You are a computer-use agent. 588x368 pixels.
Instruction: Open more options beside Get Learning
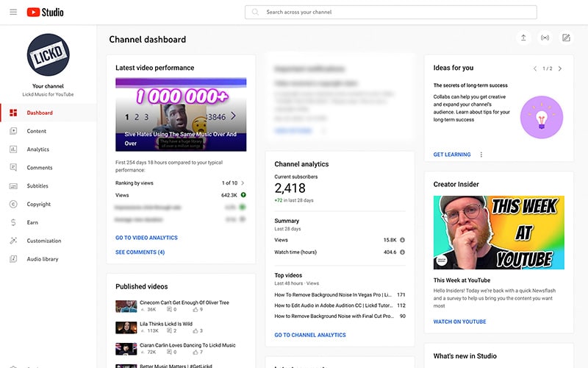coord(481,155)
